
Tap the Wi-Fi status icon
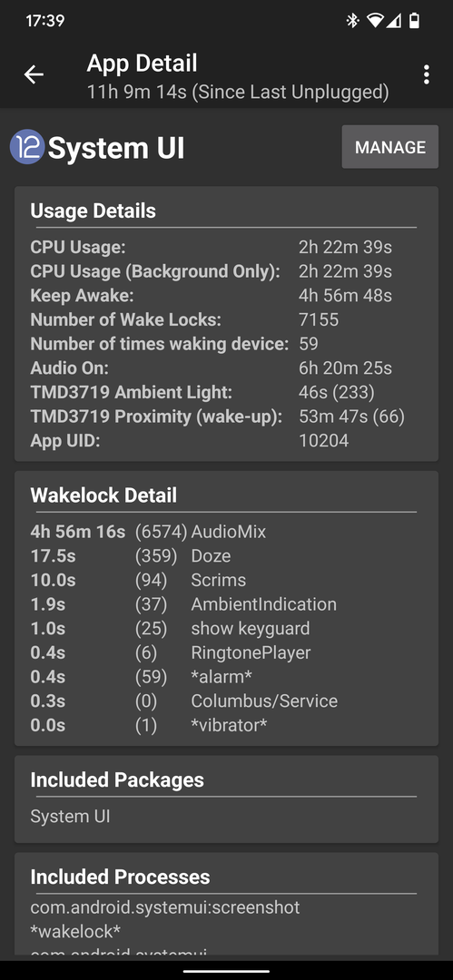375,21
